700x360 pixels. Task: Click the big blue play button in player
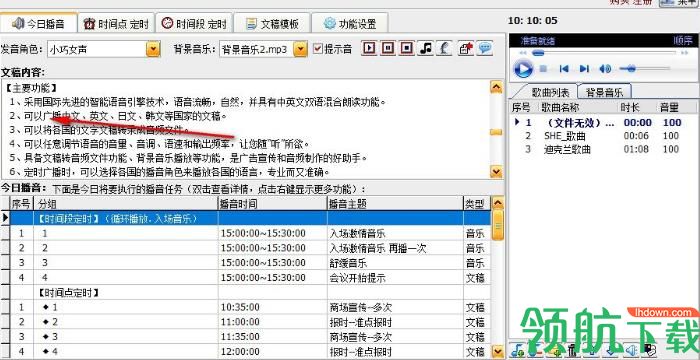tap(523, 69)
